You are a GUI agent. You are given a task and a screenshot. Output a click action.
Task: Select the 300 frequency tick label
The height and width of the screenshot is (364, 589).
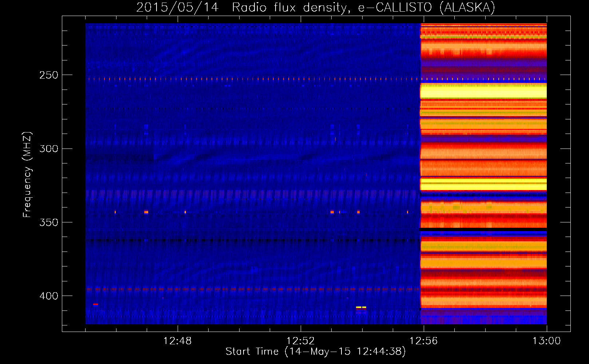coord(49,149)
